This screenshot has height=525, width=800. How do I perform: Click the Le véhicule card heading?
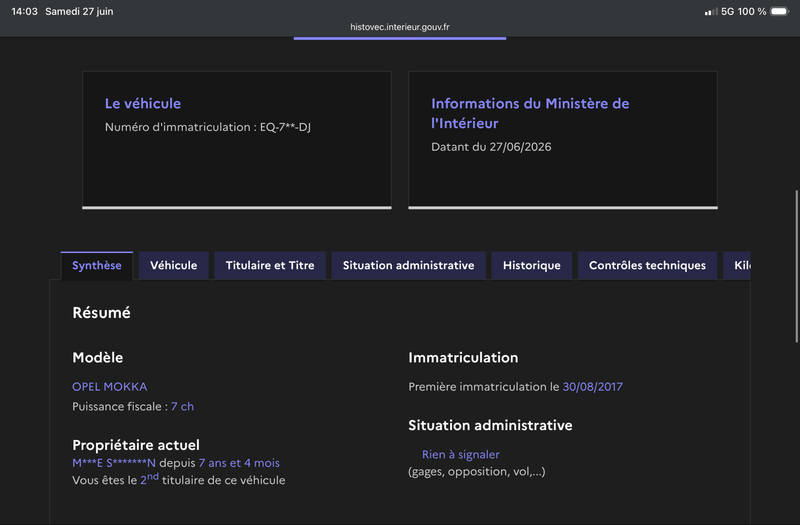pos(143,104)
